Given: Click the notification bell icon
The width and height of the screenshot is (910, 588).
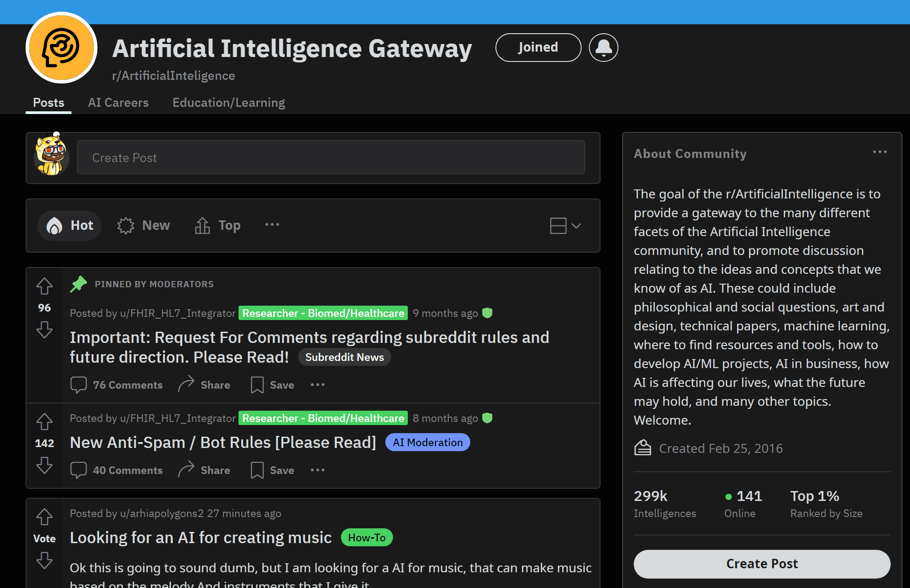Looking at the screenshot, I should 603,48.
